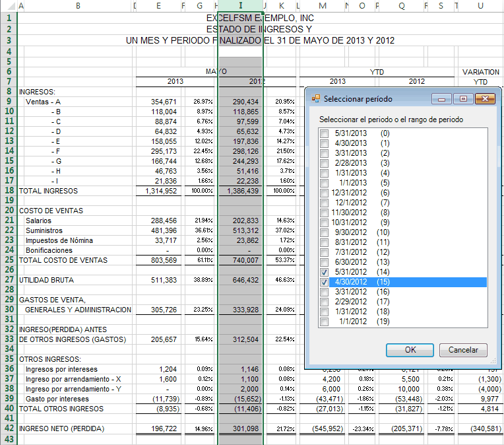This screenshot has height=445, width=504.
Task: Tick the 1/1/2012 (19) period checkbox
Action: tap(324, 322)
